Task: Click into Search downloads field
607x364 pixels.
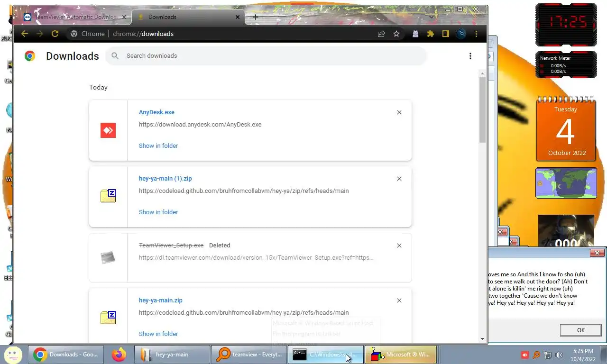Action: [x=266, y=56]
